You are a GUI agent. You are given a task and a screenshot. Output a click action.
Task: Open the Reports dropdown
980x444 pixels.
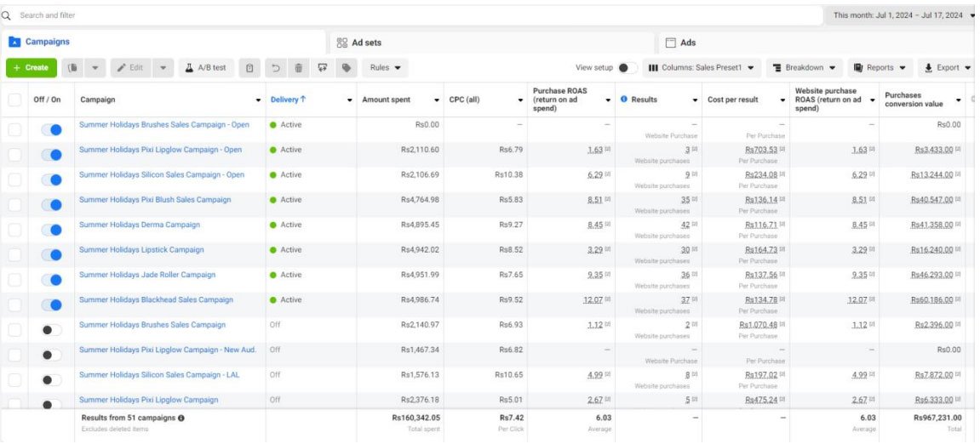point(880,67)
